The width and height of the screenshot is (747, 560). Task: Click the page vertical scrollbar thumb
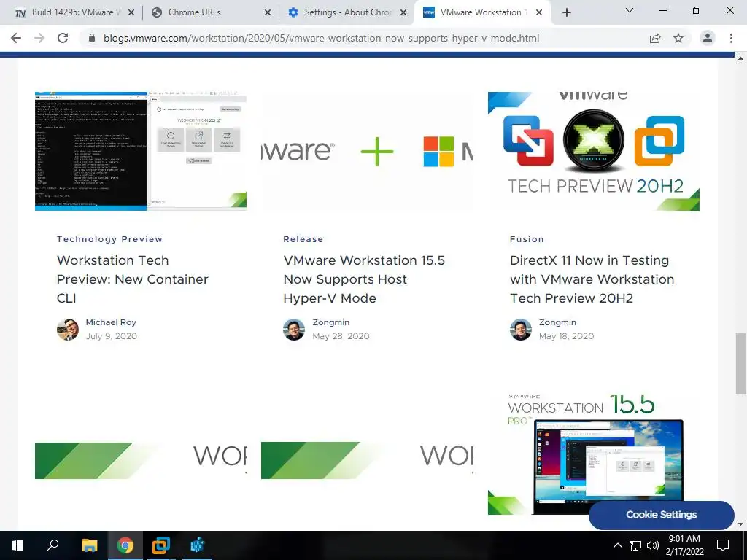pyautogui.click(x=740, y=364)
